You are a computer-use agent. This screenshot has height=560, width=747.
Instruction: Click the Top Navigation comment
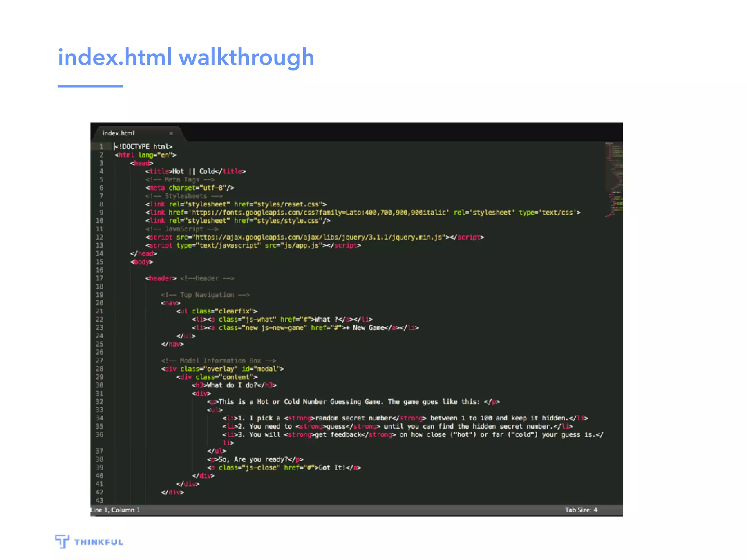(205, 295)
